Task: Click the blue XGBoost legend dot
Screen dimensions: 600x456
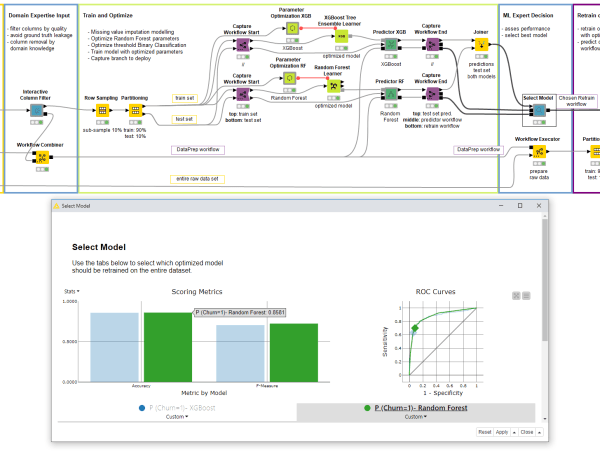Action: pyautogui.click(x=142, y=408)
